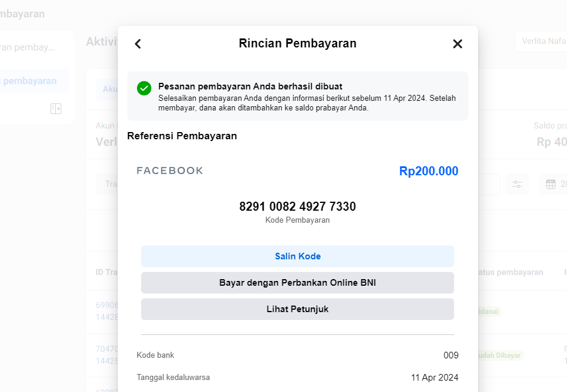Screen dimensions: 567x392
Task: Click the FACEBOOK logo in payment reference
Action: coord(170,170)
